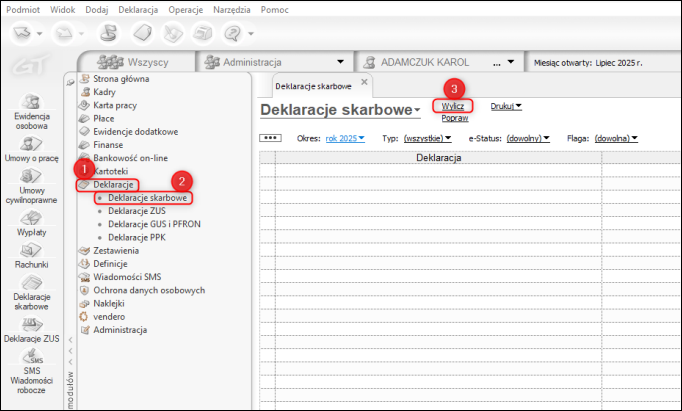
Task: Click the question-mark help toolbar icon
Action: pos(233,33)
